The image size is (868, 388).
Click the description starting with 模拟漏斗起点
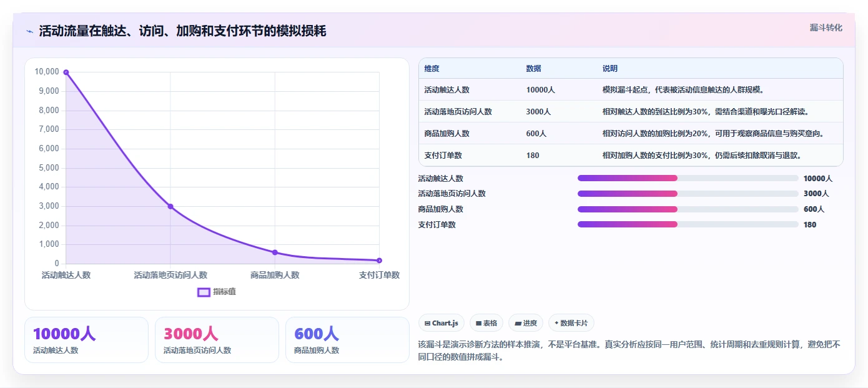(683, 90)
